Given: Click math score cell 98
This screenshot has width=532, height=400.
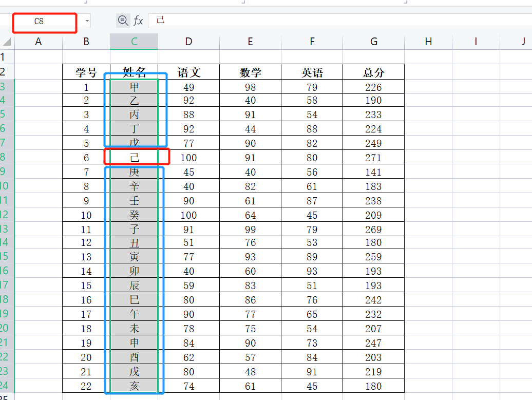Looking at the screenshot, I should tap(251, 87).
